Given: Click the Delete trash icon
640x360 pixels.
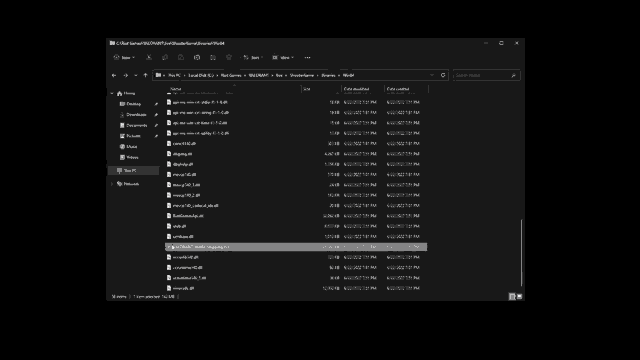Looking at the screenshot, I should click(x=229, y=58).
